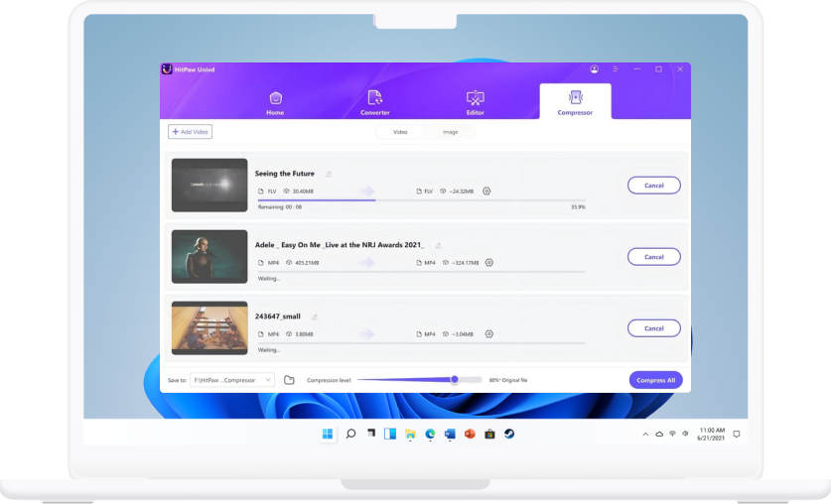
Task: Open Microsoft Store from taskbar
Action: click(489, 435)
